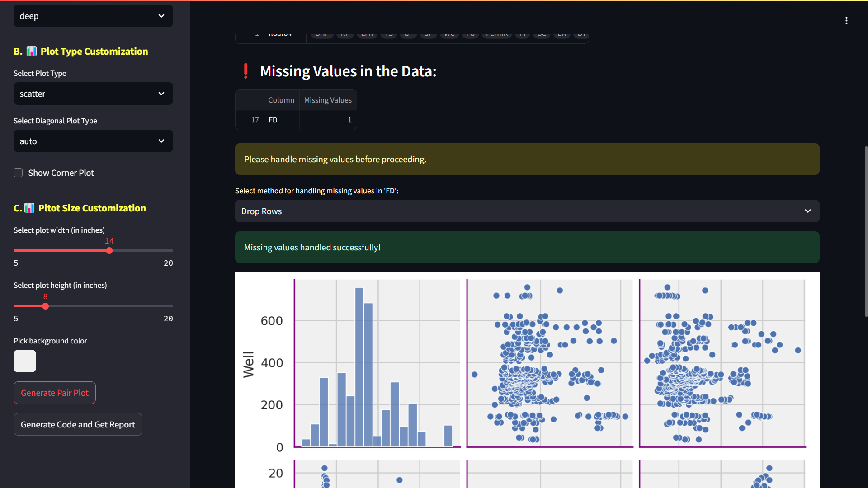Enable the Show Corner Plot checkbox

pos(18,173)
